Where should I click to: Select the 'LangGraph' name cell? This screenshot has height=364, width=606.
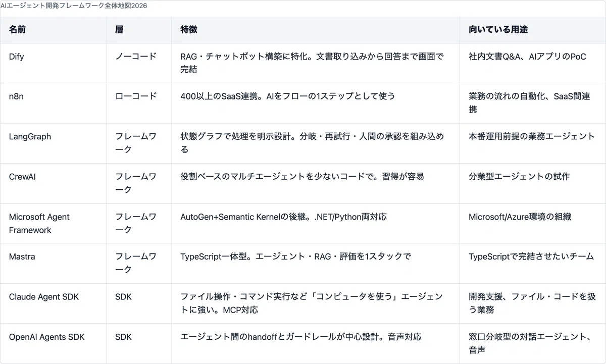click(x=53, y=143)
